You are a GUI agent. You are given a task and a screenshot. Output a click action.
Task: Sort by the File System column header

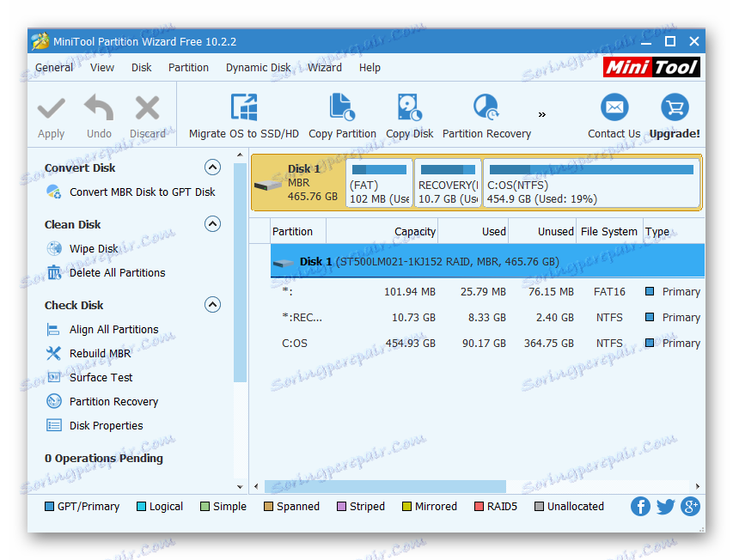coord(609,231)
